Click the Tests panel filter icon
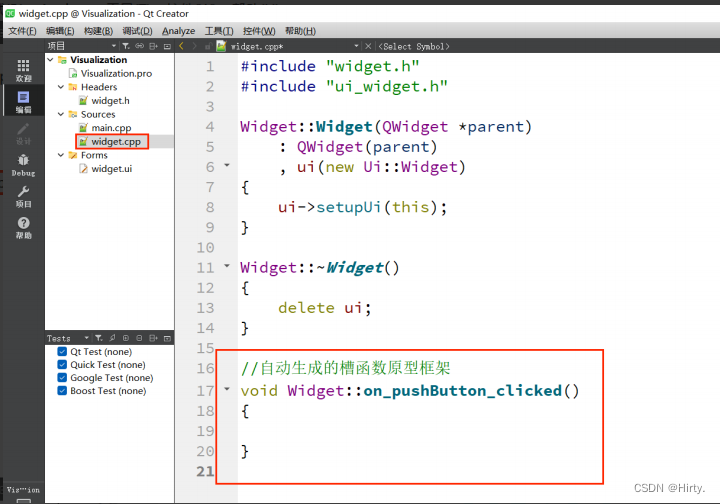Screen dimensions: 720x504 pos(99,338)
